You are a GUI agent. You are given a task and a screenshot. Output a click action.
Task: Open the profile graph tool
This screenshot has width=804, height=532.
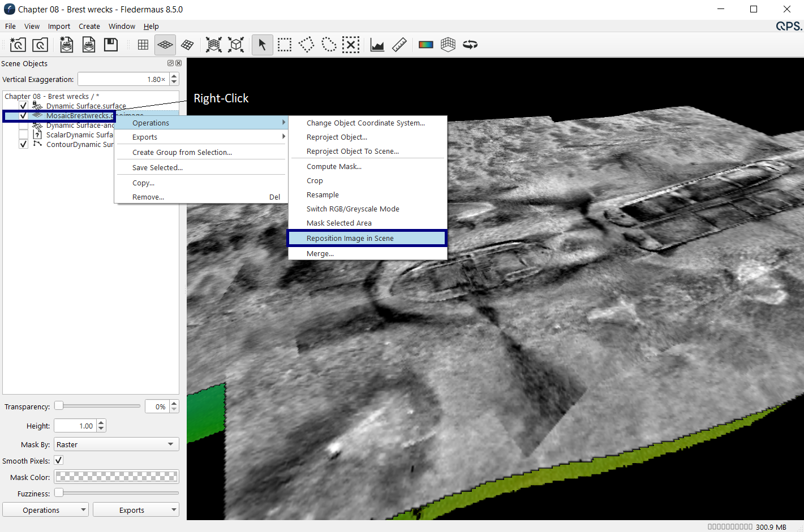[x=377, y=45]
